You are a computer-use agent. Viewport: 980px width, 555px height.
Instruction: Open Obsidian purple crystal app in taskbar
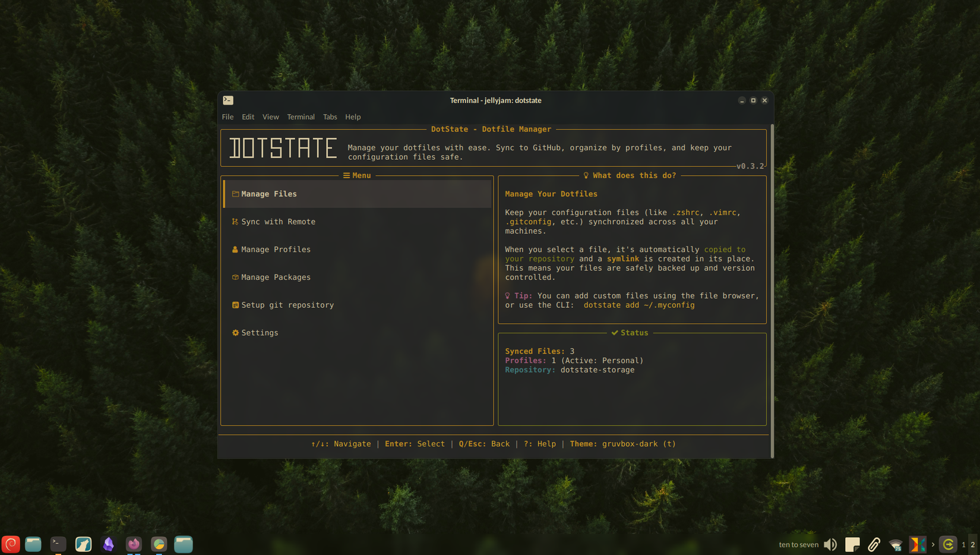pyautogui.click(x=109, y=544)
